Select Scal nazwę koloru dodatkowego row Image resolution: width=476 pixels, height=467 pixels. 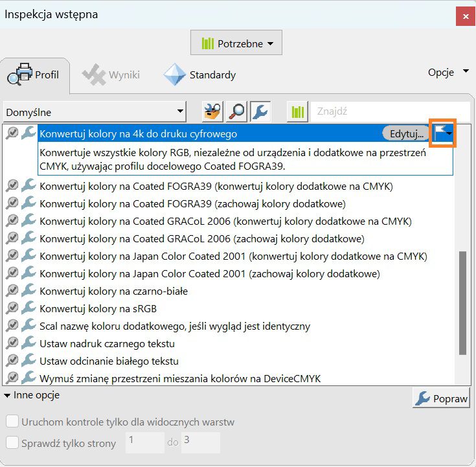(x=175, y=326)
